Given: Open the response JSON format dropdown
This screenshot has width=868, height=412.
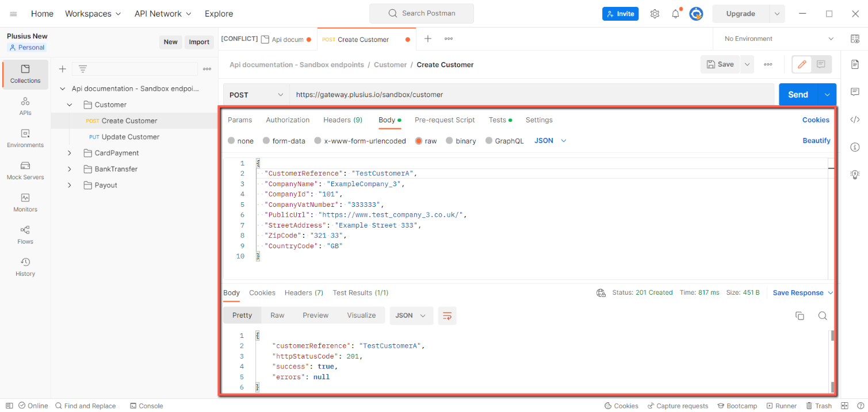Looking at the screenshot, I should coord(411,315).
